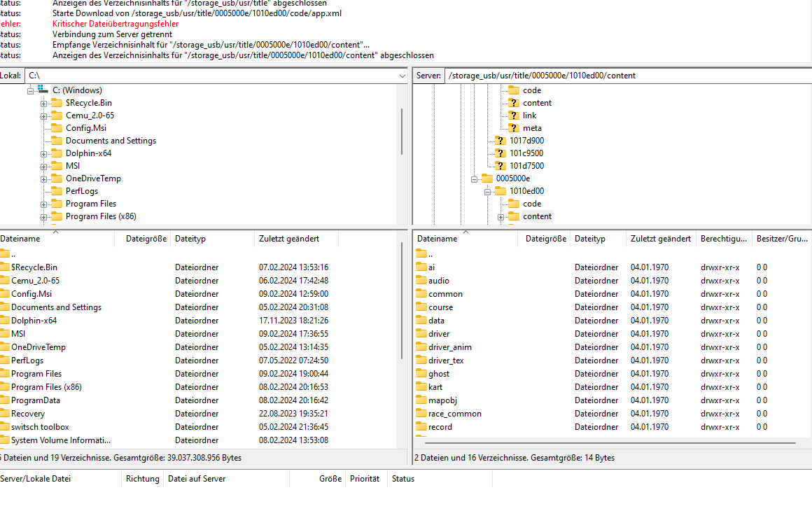Click the Recovery folder icon
The height and width of the screenshot is (525, 812).
[x=5, y=413]
